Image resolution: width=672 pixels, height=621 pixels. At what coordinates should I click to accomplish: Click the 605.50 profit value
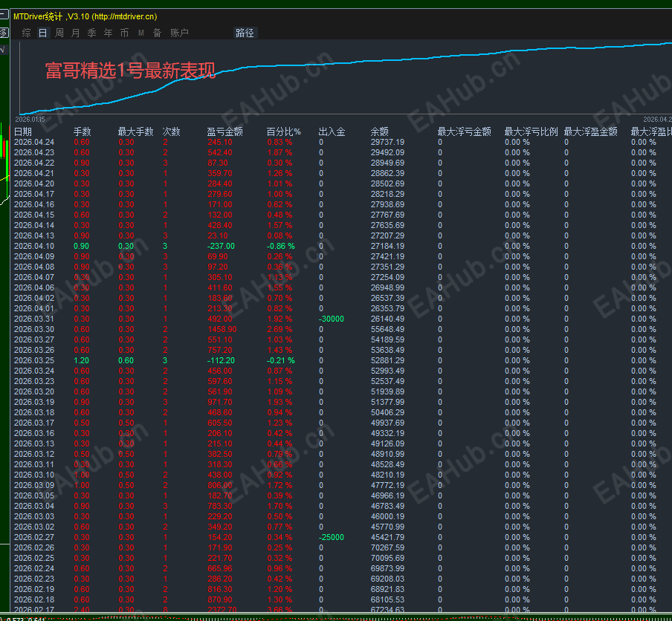click(x=220, y=423)
